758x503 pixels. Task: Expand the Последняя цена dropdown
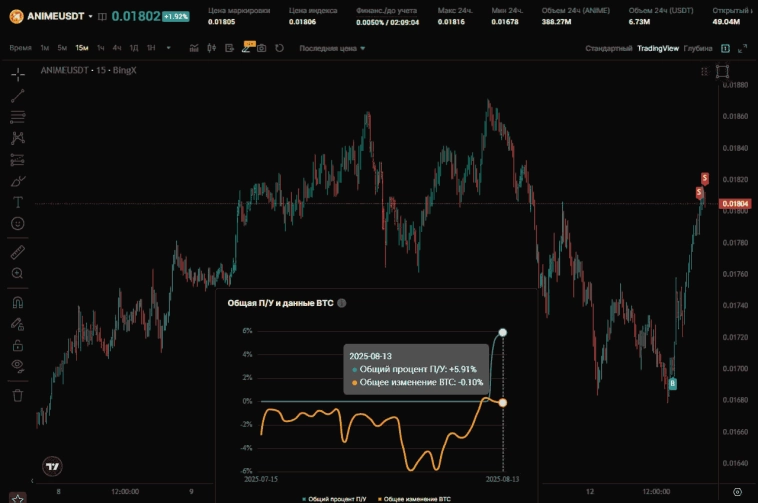tap(332, 48)
